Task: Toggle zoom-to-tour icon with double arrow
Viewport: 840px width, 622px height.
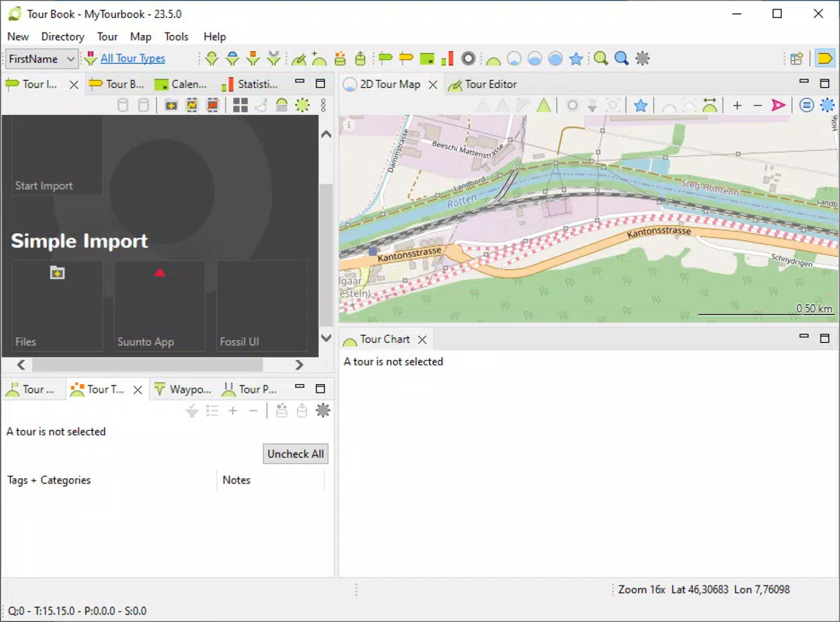Action: [709, 105]
